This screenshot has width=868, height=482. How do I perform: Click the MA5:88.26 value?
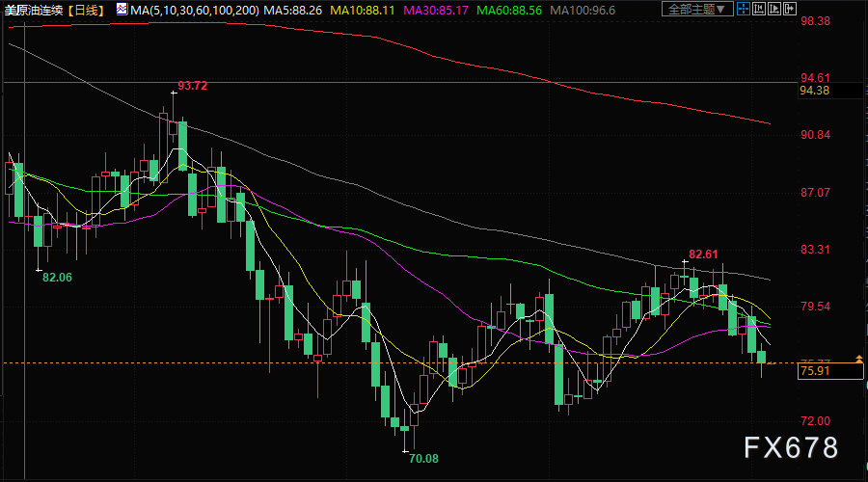tap(293, 10)
